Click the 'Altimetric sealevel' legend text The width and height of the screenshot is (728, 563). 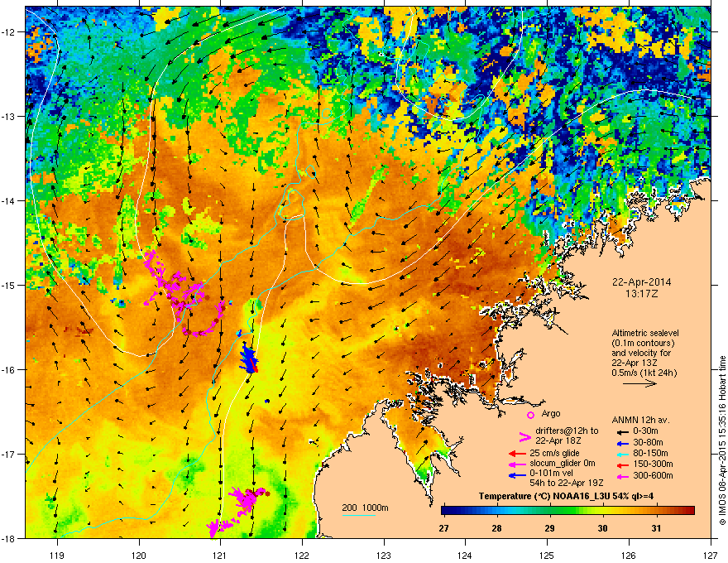(645, 333)
